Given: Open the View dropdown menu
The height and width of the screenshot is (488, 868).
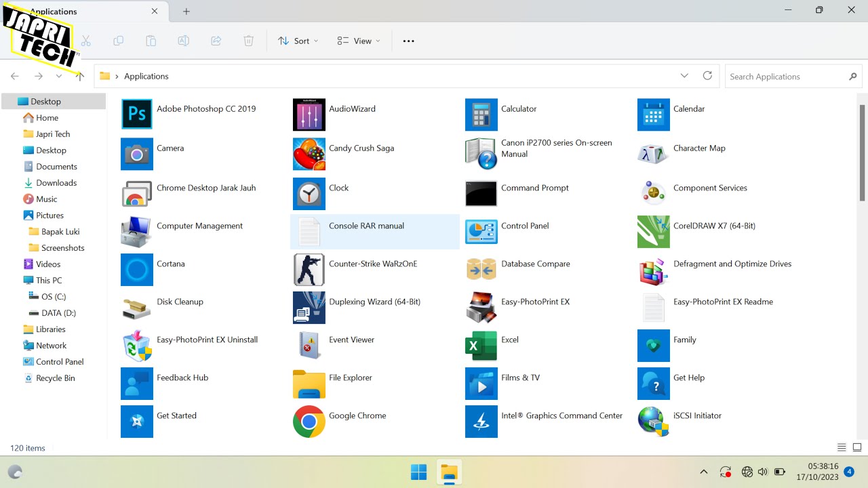Looking at the screenshot, I should coord(359,41).
